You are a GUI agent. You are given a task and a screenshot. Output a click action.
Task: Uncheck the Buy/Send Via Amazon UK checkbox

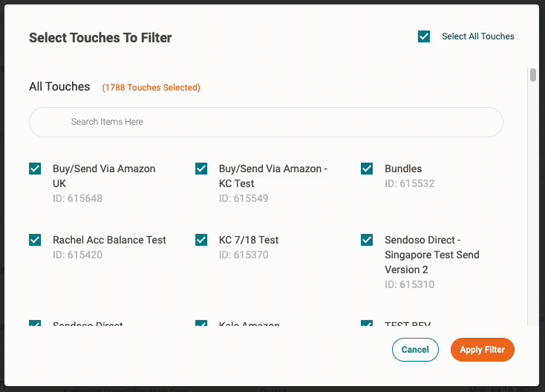(35, 169)
